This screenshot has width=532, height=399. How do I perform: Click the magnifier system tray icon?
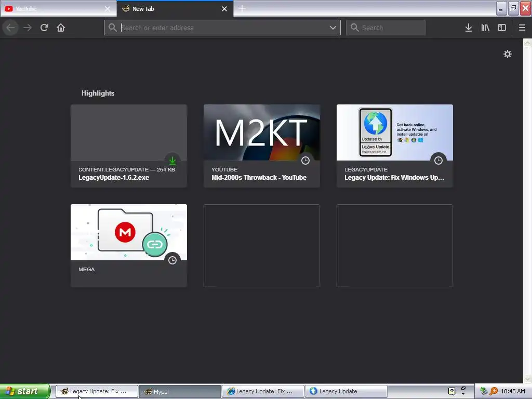click(x=494, y=391)
